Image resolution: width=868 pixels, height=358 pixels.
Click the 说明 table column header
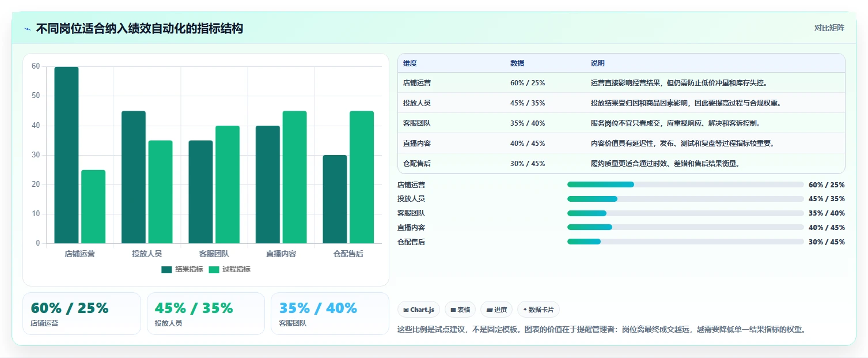tap(598, 63)
